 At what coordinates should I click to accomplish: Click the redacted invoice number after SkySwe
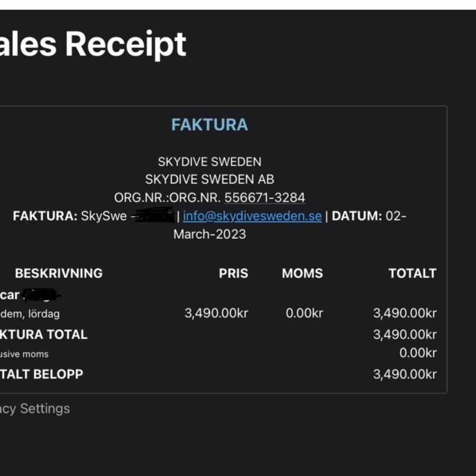[x=154, y=216]
